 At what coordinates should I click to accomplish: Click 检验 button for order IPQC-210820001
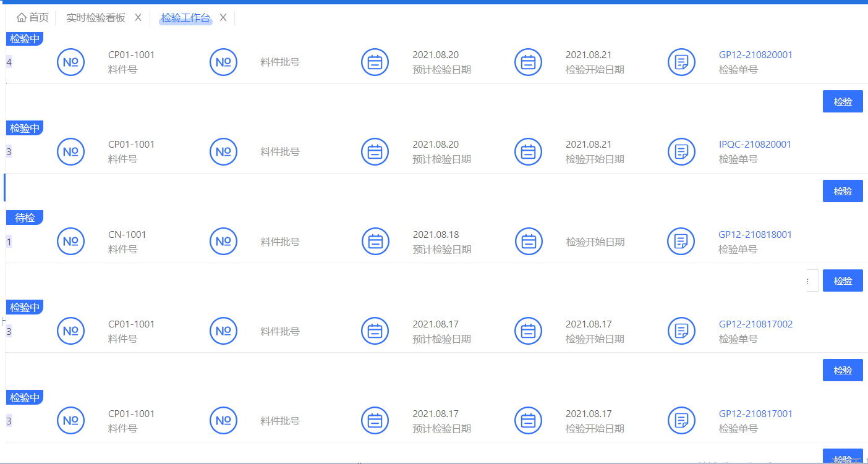[x=843, y=191]
